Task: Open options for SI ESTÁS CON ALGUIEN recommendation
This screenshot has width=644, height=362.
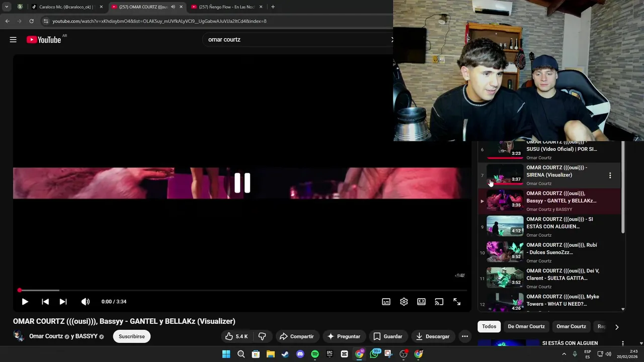Action: [623, 343]
